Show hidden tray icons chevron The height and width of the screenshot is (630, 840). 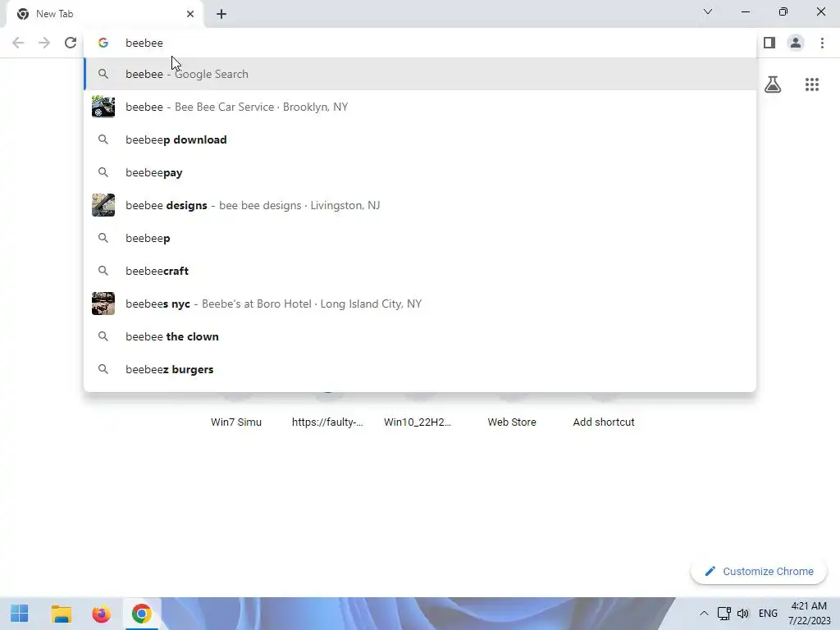tap(704, 614)
